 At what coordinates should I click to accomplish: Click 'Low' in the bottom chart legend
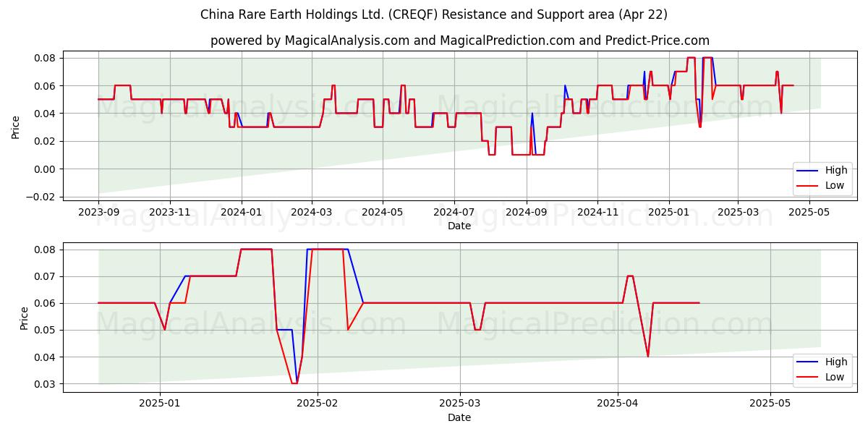835,376
